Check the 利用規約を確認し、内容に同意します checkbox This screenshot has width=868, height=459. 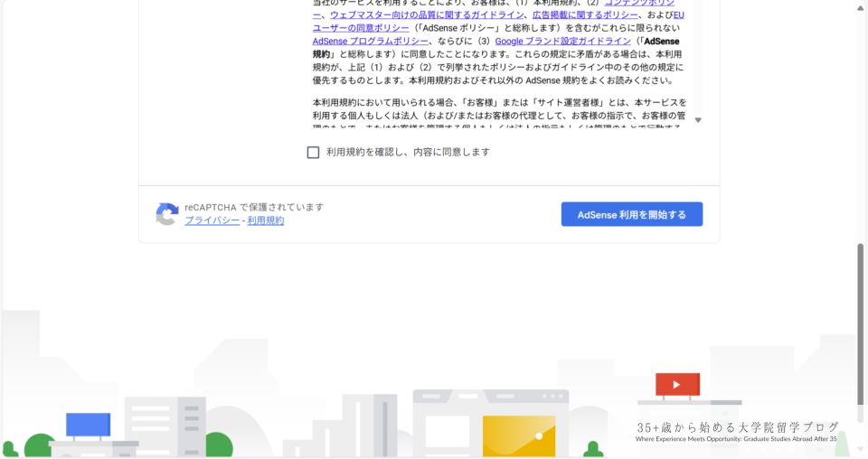[314, 153]
